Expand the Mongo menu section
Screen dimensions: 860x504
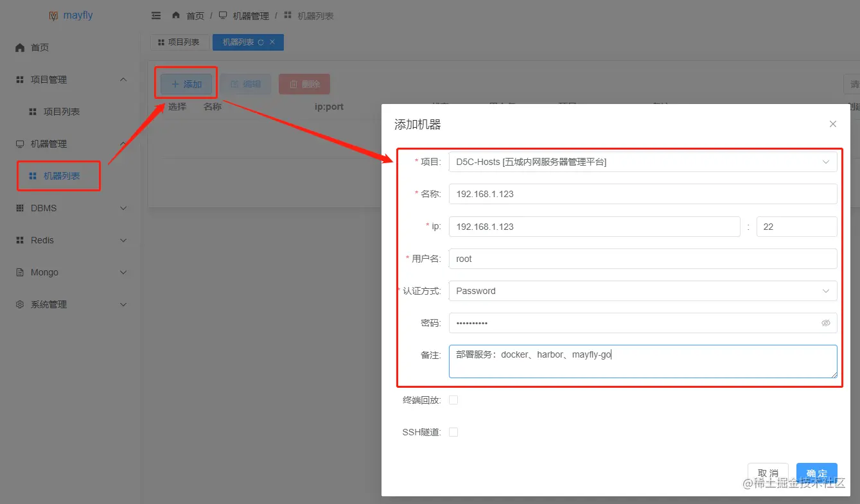[124, 272]
